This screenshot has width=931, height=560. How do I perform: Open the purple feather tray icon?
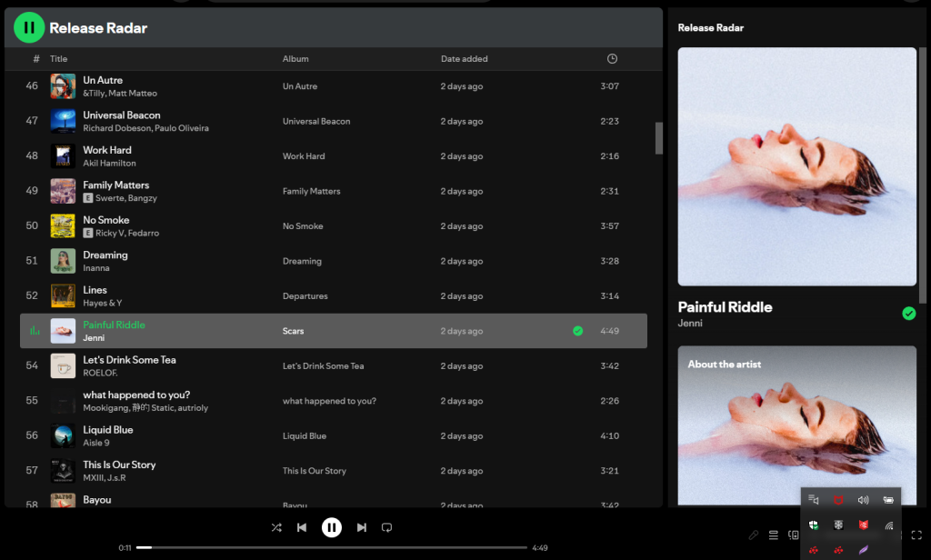click(864, 550)
